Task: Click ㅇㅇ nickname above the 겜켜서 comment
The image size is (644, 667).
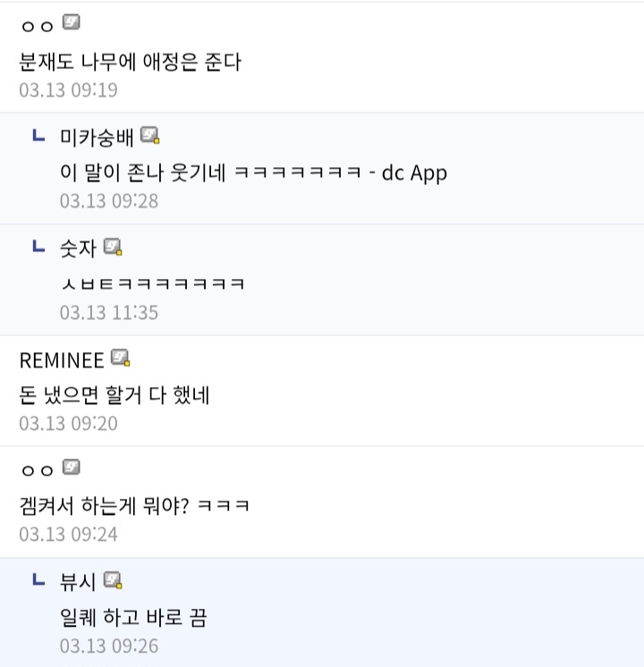Action: pyautogui.click(x=37, y=470)
